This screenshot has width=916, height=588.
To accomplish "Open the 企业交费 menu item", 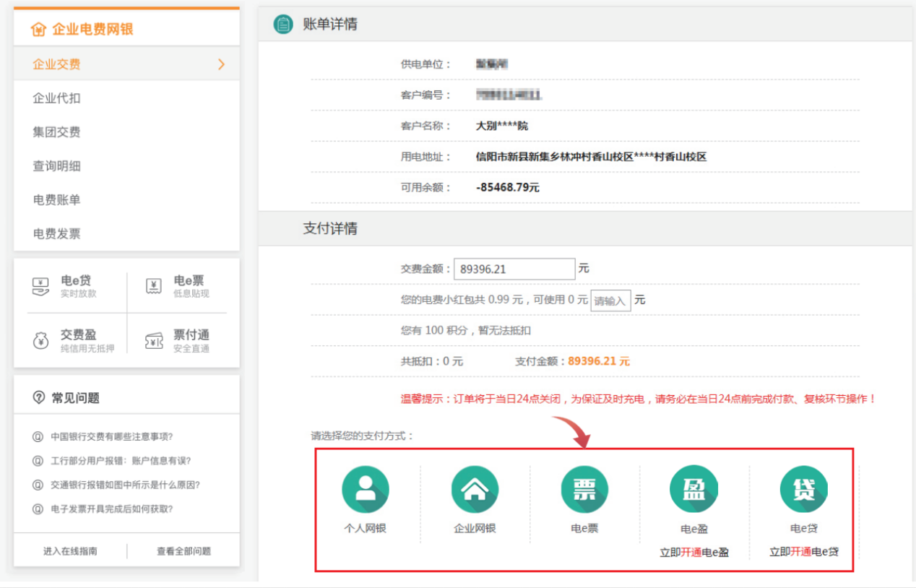I will (x=126, y=64).
